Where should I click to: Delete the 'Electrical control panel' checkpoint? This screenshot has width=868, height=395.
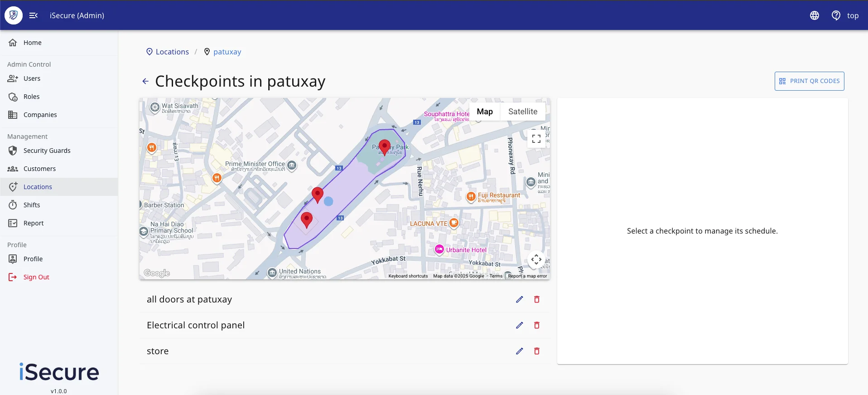coord(536,325)
